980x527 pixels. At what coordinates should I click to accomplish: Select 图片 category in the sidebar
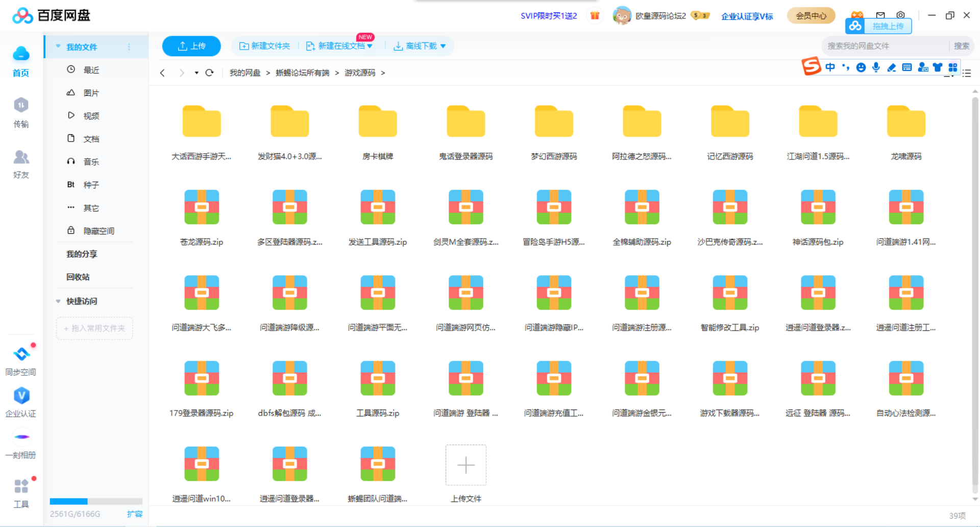91,92
